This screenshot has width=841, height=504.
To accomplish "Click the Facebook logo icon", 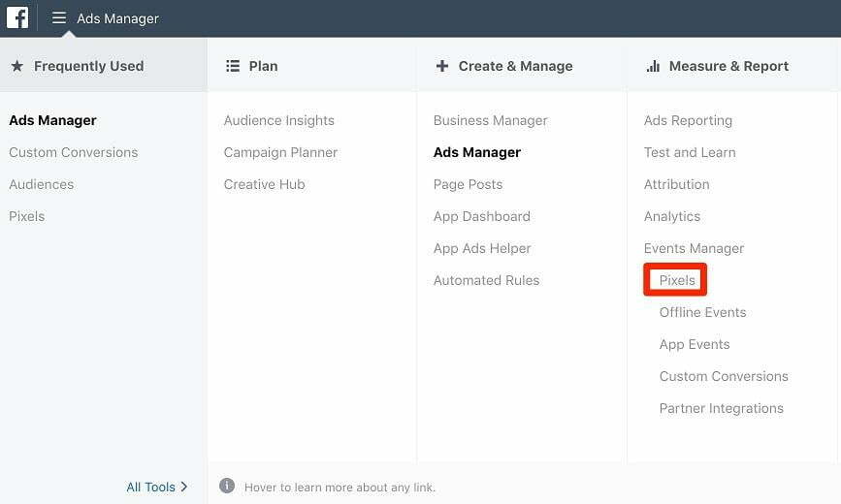I will [17, 17].
